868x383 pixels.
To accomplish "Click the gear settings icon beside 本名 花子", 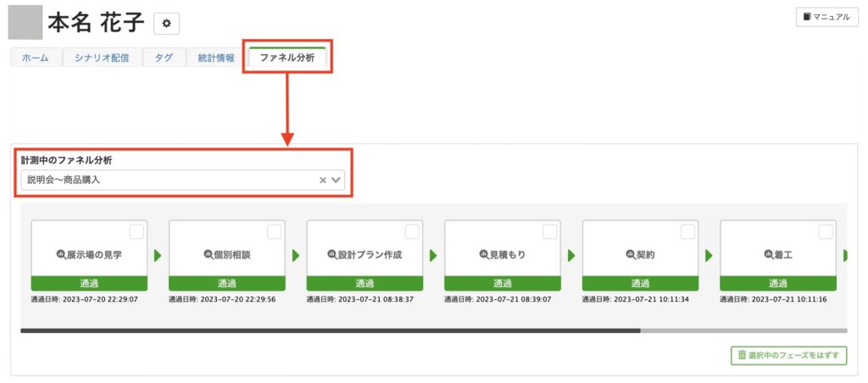I will pos(166,25).
